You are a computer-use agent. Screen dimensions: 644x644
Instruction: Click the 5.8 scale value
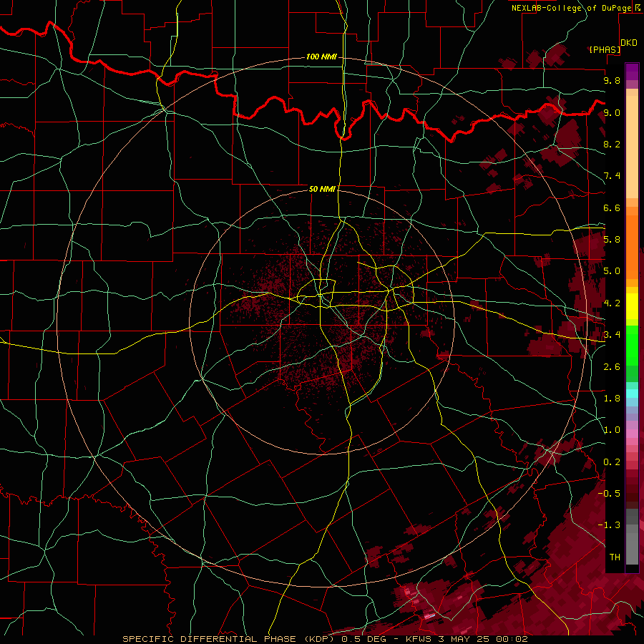click(x=612, y=240)
